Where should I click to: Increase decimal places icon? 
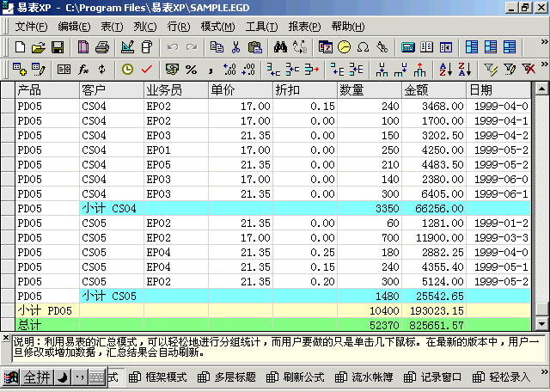click(229, 69)
